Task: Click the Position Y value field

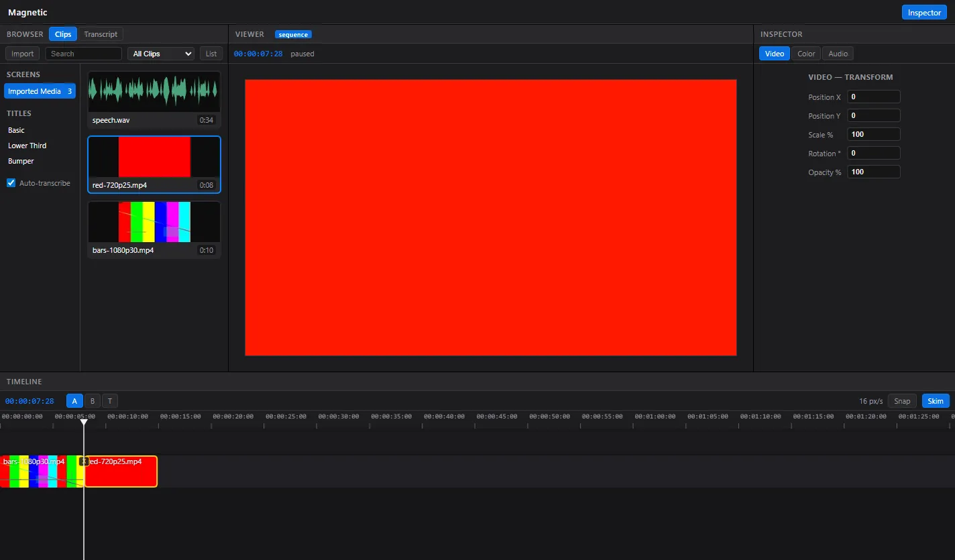Action: click(x=874, y=115)
